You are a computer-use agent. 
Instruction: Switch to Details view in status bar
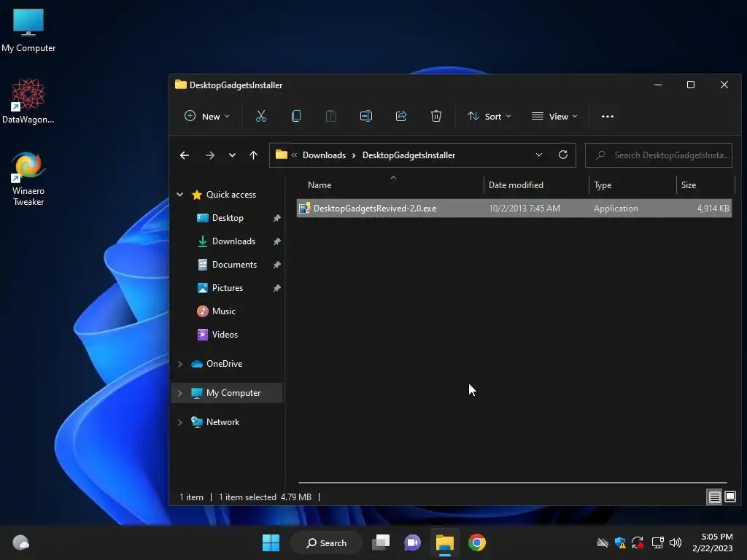coord(715,497)
